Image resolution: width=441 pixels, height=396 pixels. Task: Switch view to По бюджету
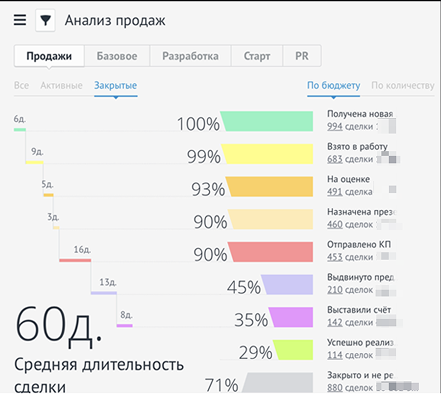point(333,86)
